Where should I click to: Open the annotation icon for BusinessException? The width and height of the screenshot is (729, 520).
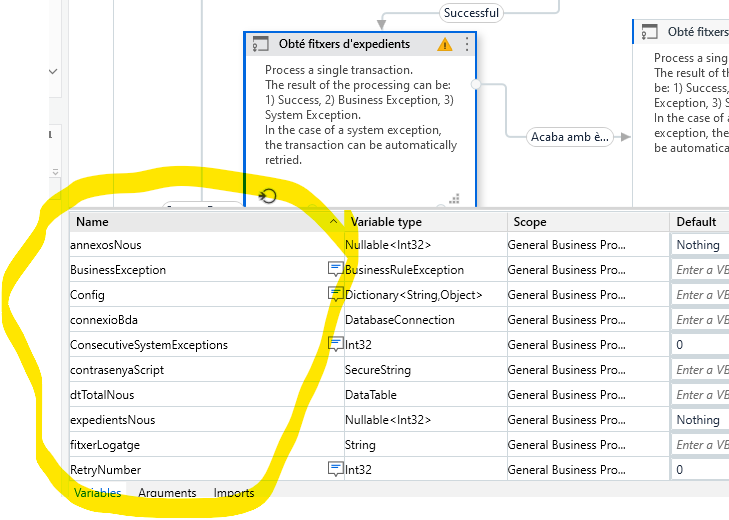335,269
